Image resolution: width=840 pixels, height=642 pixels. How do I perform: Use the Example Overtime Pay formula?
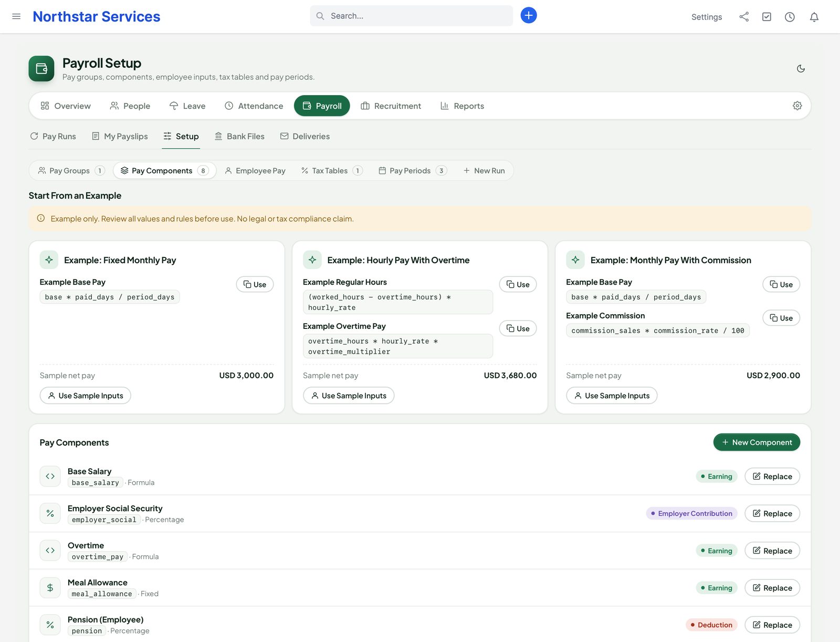point(518,329)
